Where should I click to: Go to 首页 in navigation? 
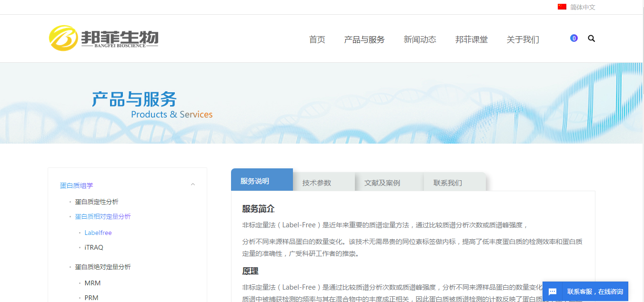point(317,39)
